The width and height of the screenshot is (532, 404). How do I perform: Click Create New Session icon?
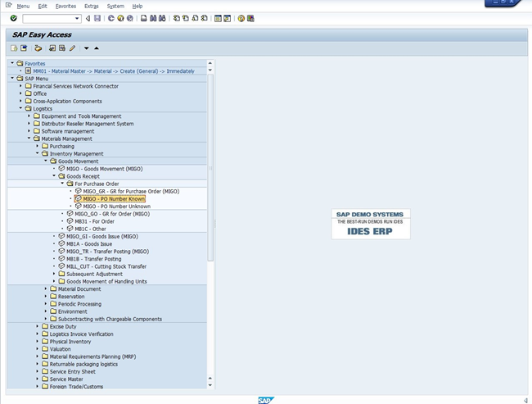click(x=218, y=18)
